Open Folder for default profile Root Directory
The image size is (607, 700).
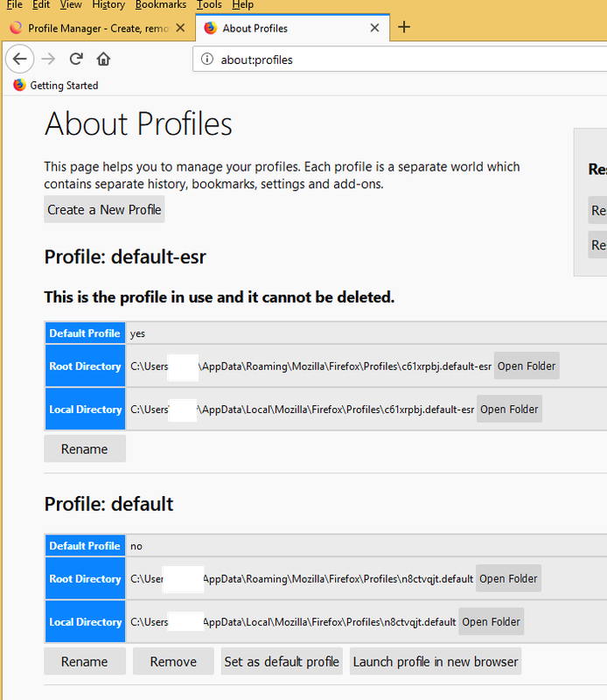pos(508,578)
